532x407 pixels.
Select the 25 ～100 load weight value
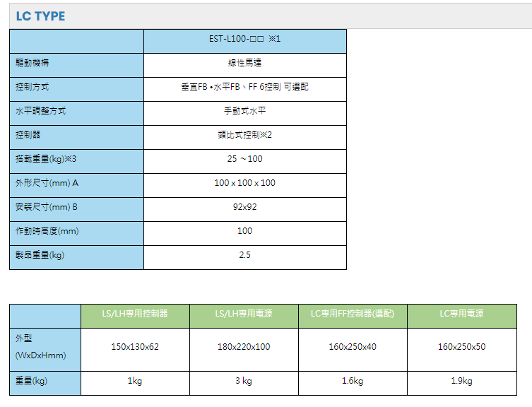(x=244, y=160)
